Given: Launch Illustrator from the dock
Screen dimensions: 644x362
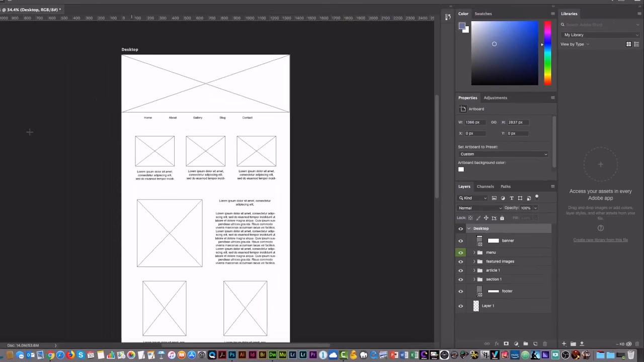Looking at the screenshot, I should 242,355.
